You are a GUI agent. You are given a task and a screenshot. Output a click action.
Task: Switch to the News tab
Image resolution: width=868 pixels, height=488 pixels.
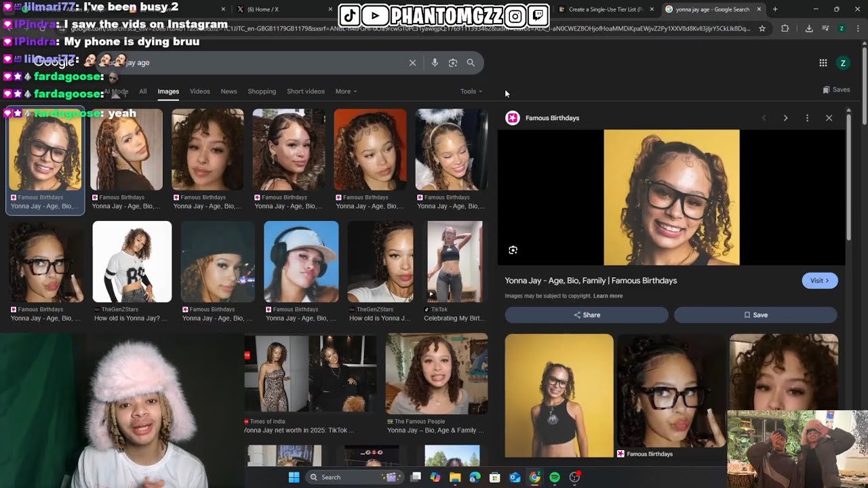tap(229, 91)
